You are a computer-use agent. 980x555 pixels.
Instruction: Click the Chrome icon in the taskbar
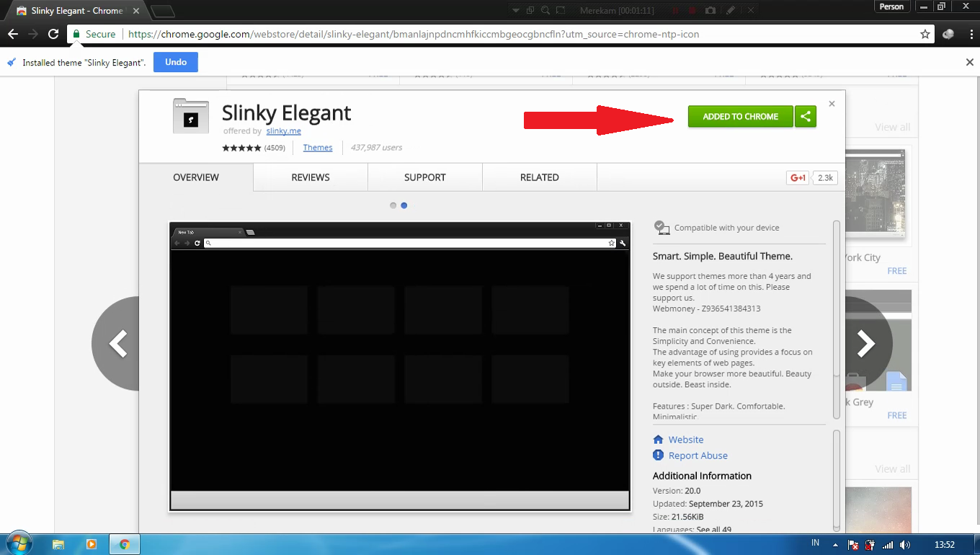(x=124, y=544)
